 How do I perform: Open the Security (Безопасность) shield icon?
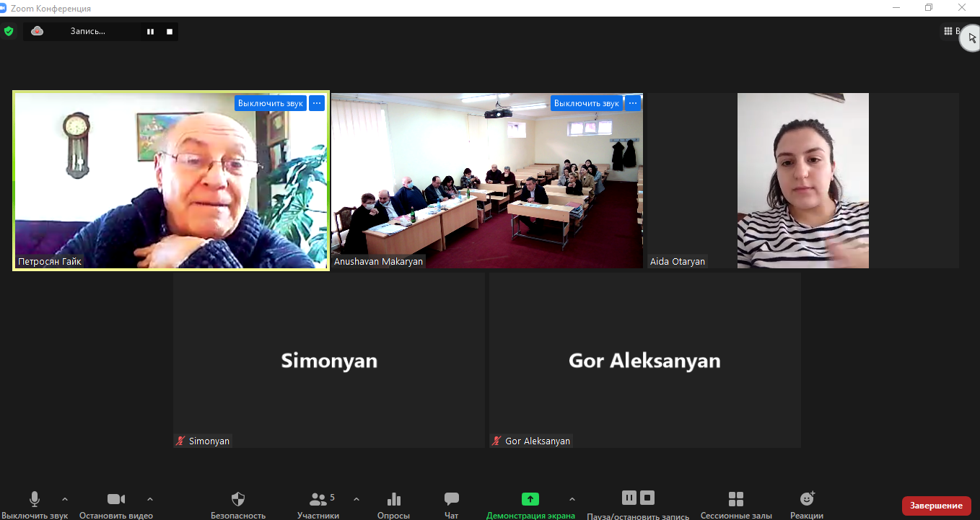pyautogui.click(x=238, y=500)
